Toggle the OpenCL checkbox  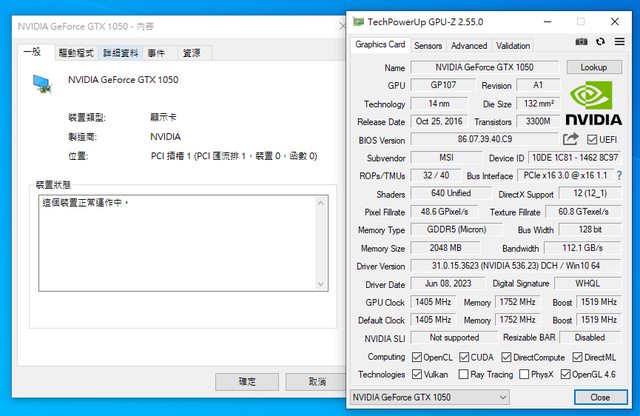416,357
